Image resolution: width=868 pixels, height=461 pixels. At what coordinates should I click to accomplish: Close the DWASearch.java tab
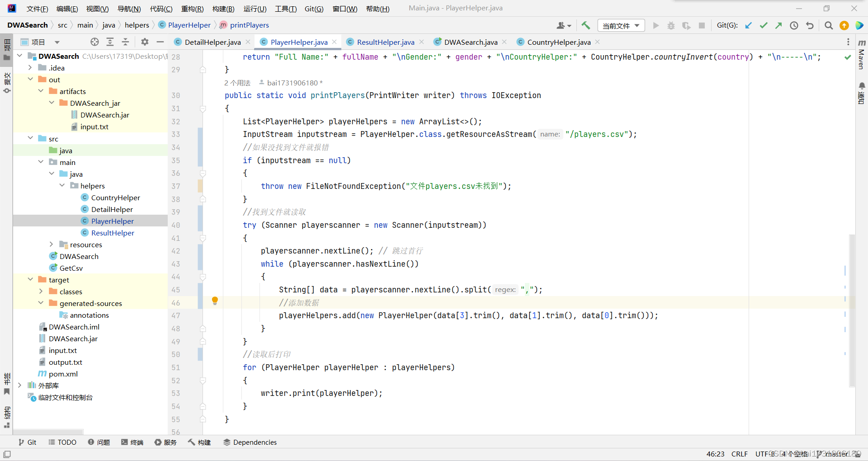[505, 42]
